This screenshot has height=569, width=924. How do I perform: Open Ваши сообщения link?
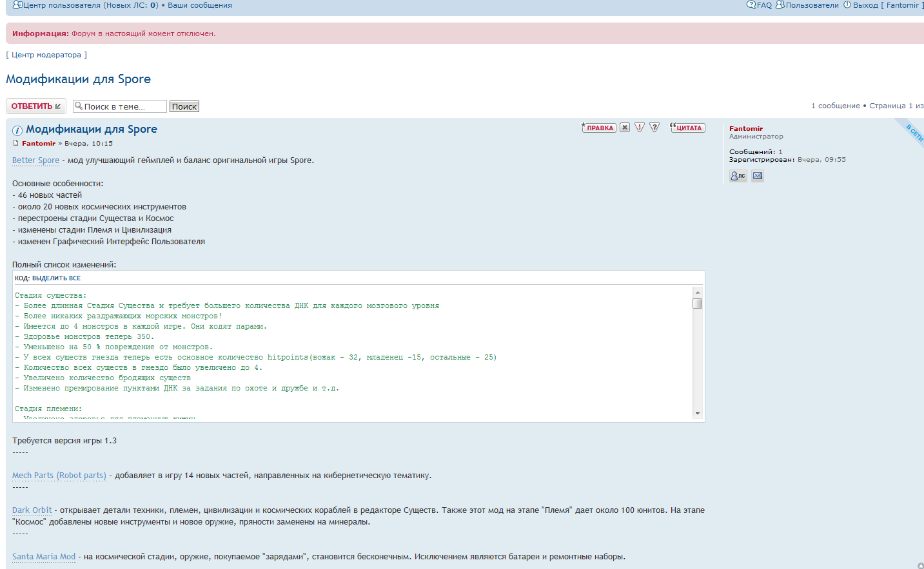200,5
